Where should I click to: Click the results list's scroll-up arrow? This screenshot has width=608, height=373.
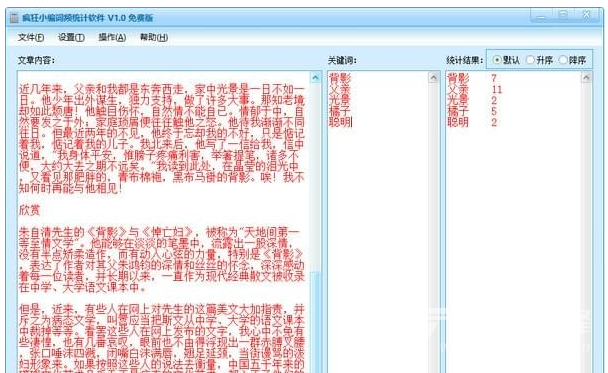pos(586,78)
